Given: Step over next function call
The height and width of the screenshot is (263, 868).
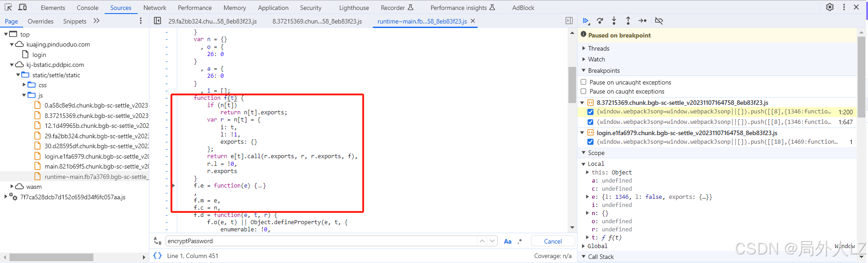Looking at the screenshot, I should pos(600,21).
